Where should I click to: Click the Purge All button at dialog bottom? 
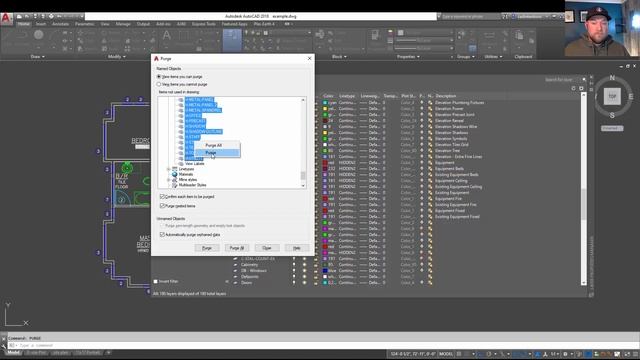237,248
